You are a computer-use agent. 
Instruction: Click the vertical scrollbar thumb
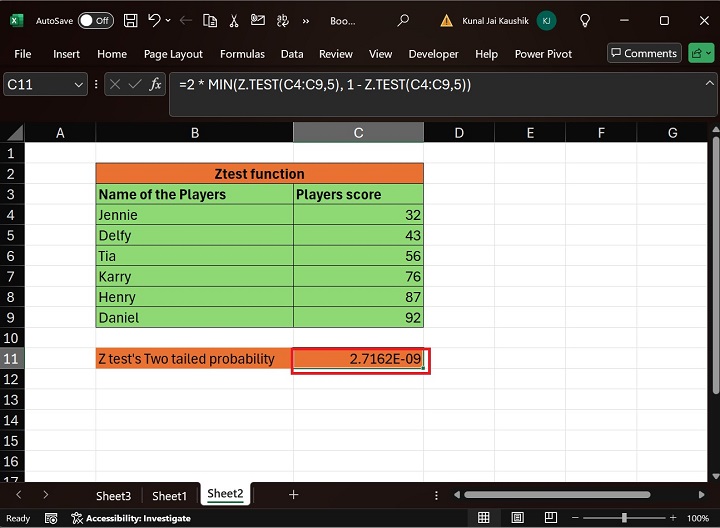715,265
